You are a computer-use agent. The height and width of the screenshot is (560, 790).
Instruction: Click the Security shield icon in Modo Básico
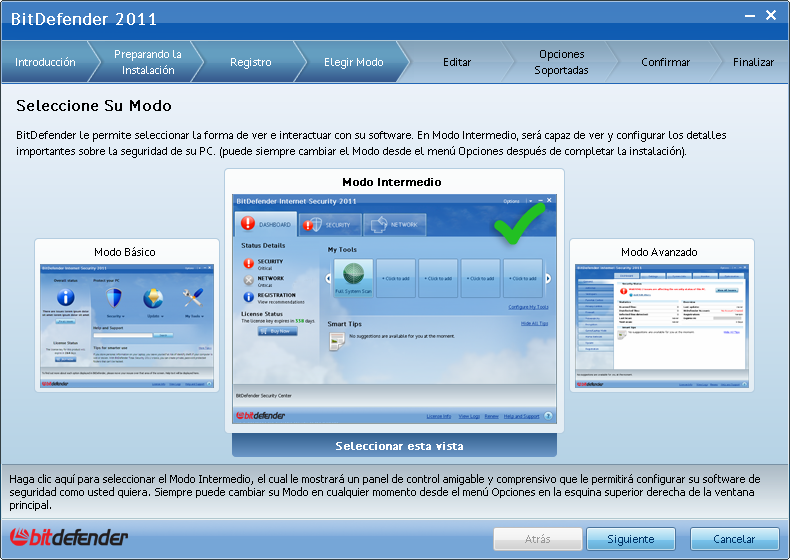click(114, 298)
